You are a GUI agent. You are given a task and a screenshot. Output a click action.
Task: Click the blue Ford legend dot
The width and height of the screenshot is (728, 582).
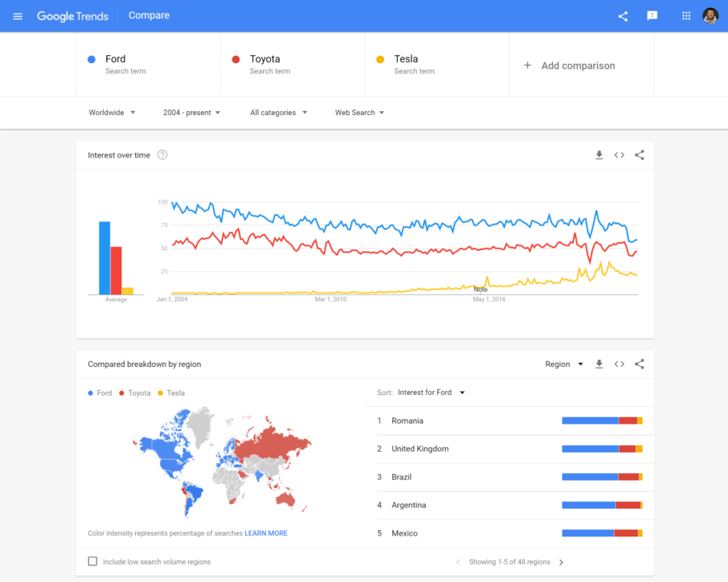tap(90, 393)
